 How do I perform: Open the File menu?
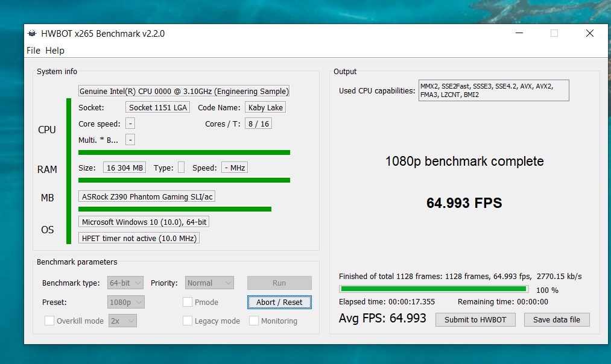[33, 51]
